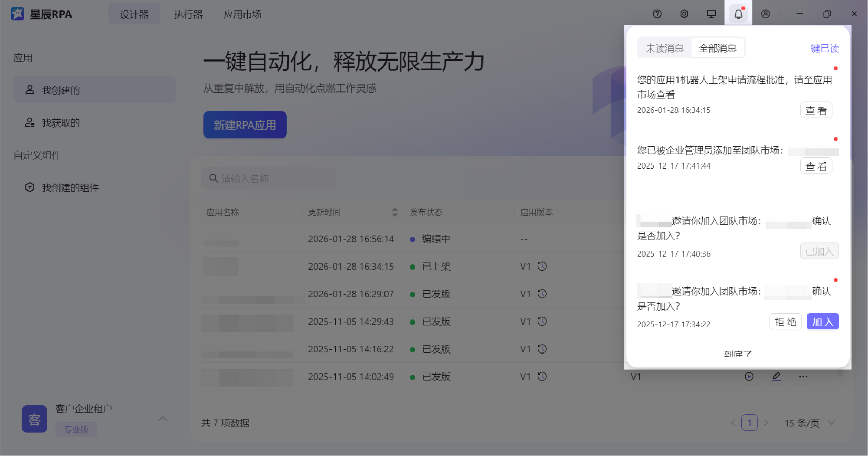Click the edit pencil icon in last row
Image resolution: width=868 pixels, height=456 pixels.
tap(776, 377)
